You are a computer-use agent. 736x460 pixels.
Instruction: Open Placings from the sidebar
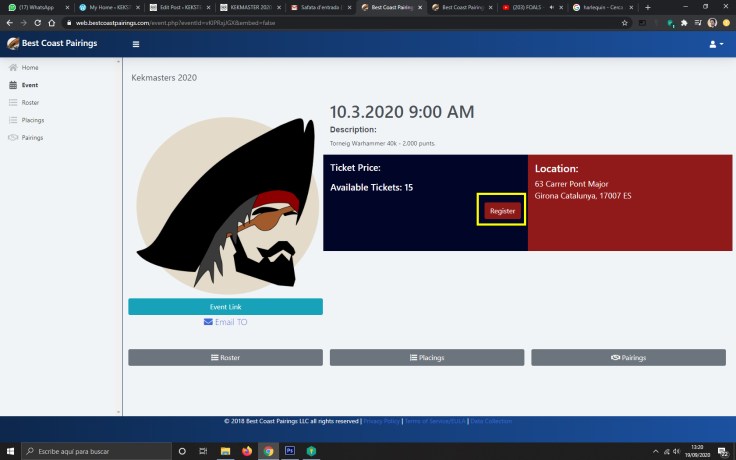pos(32,120)
